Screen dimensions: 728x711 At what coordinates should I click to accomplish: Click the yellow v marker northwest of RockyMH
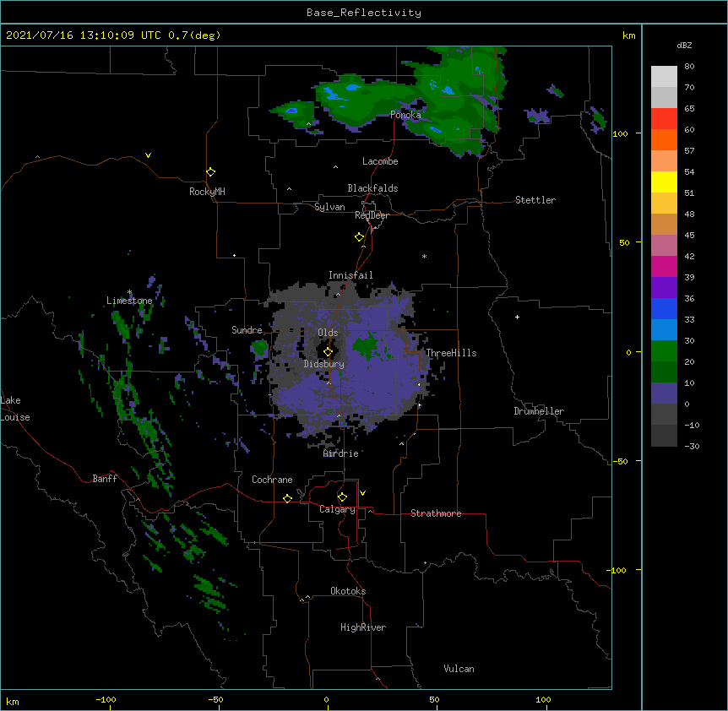(x=148, y=155)
